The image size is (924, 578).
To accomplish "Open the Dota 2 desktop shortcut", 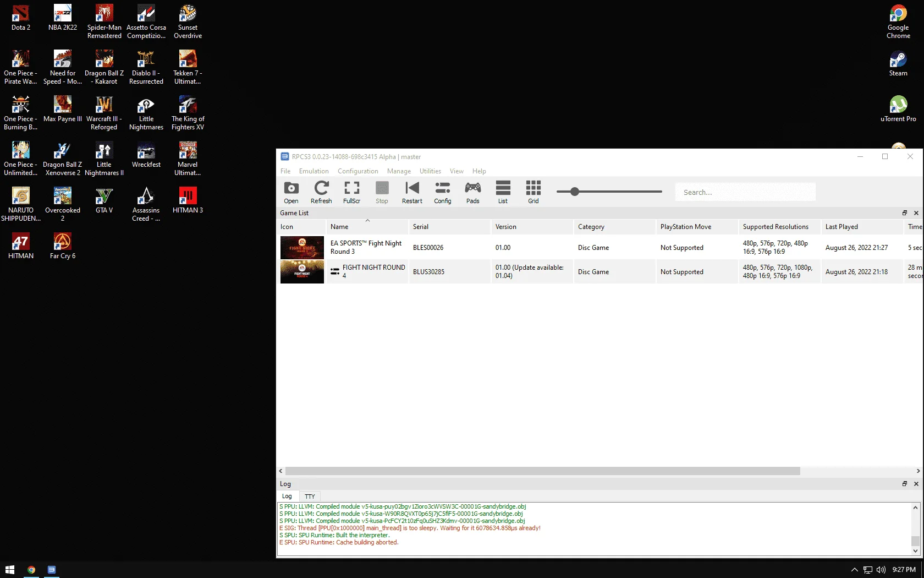I will [21, 17].
